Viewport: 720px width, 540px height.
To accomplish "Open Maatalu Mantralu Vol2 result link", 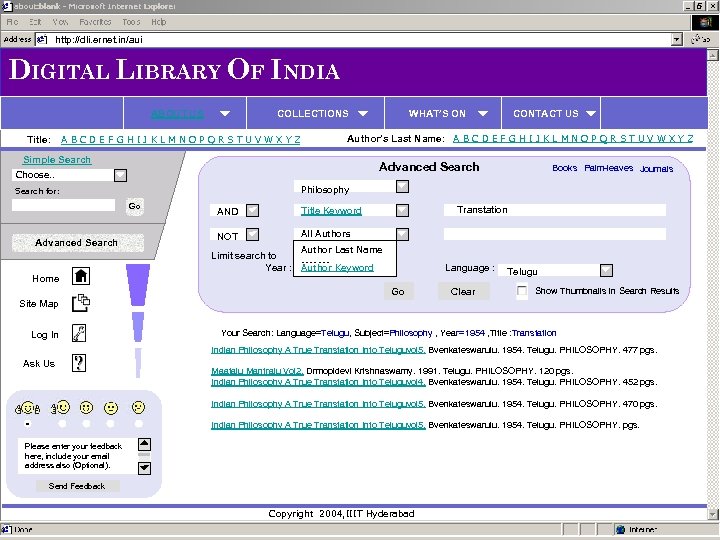I will [x=257, y=371].
